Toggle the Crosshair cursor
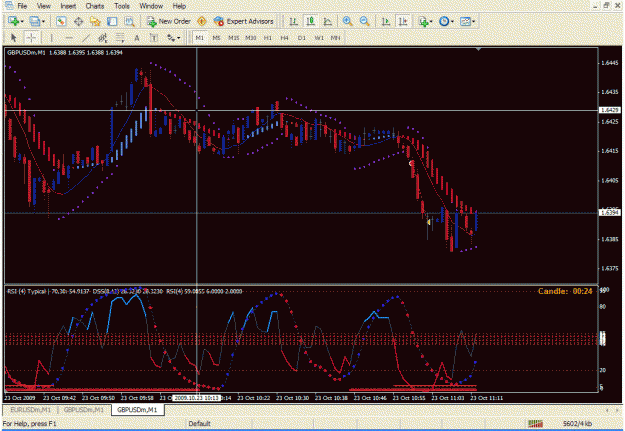This screenshot has height=431, width=625. [31, 38]
